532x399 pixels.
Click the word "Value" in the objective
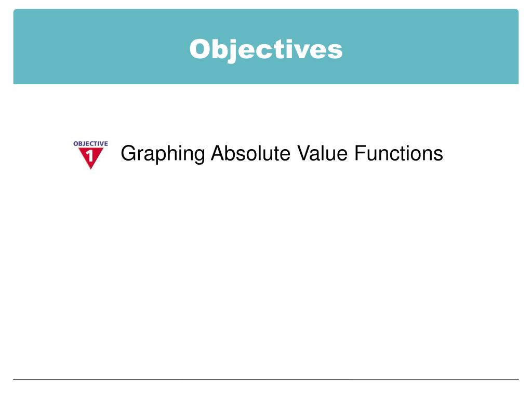(x=323, y=154)
